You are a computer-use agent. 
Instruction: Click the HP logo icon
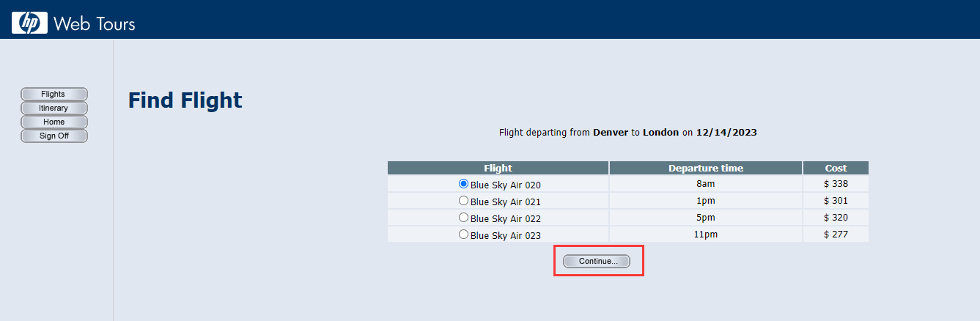pos(29,23)
